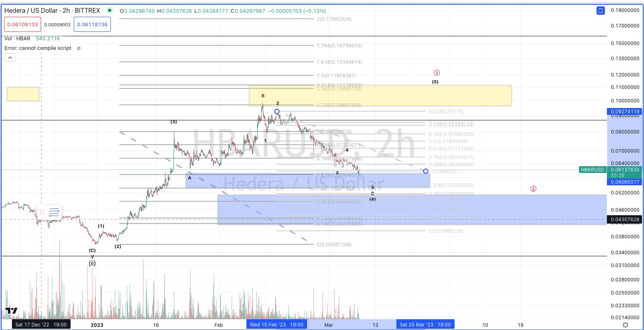Select wave label (C)
The height and width of the screenshot is (330, 644).
pyautogui.click(x=92, y=250)
